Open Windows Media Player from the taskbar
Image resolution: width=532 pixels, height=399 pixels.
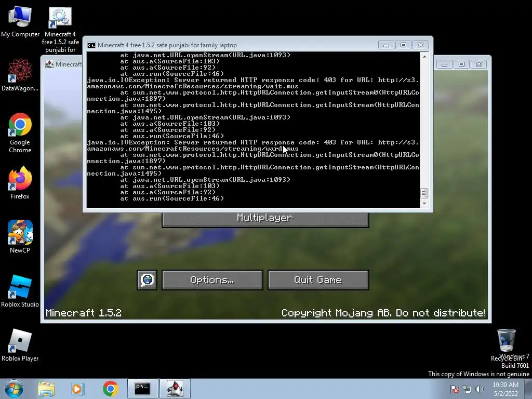(x=78, y=389)
